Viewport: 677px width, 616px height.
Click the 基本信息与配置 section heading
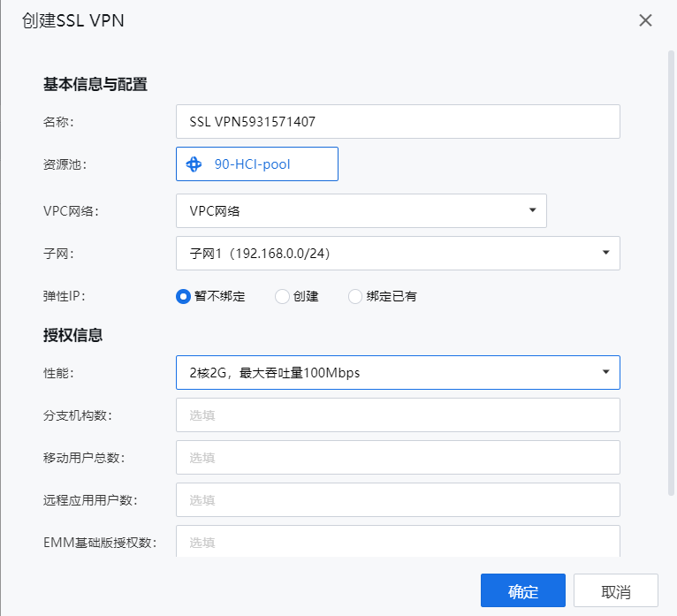(95, 84)
